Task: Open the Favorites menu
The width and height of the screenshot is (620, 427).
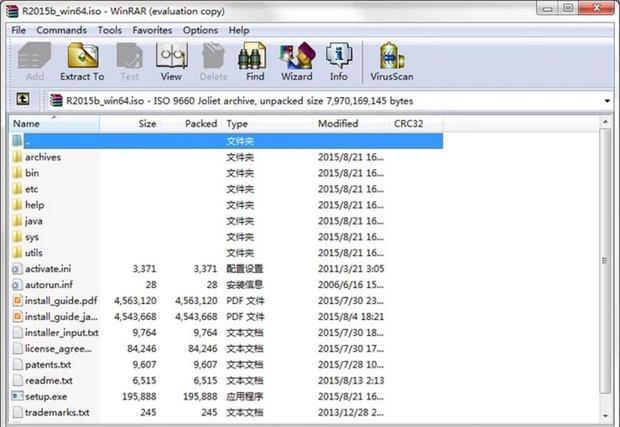Action: click(x=152, y=30)
